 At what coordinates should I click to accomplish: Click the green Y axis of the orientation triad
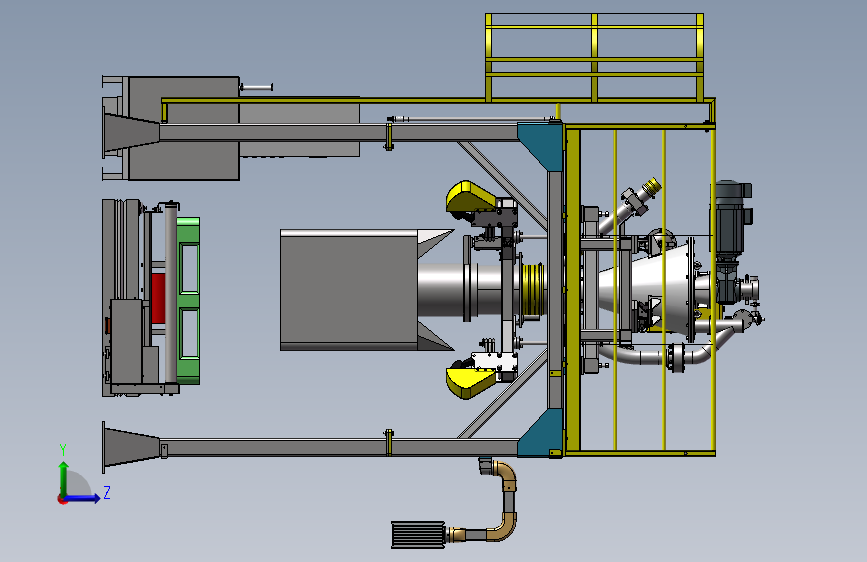(64, 478)
